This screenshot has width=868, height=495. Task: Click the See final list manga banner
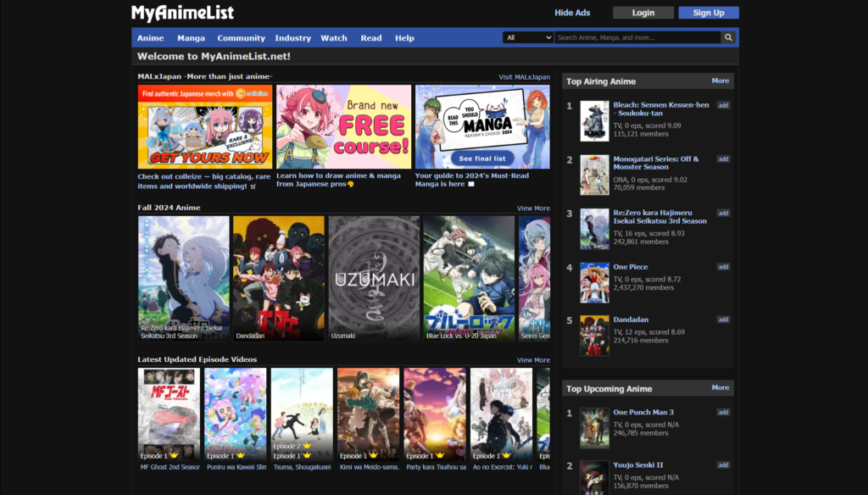tap(482, 127)
